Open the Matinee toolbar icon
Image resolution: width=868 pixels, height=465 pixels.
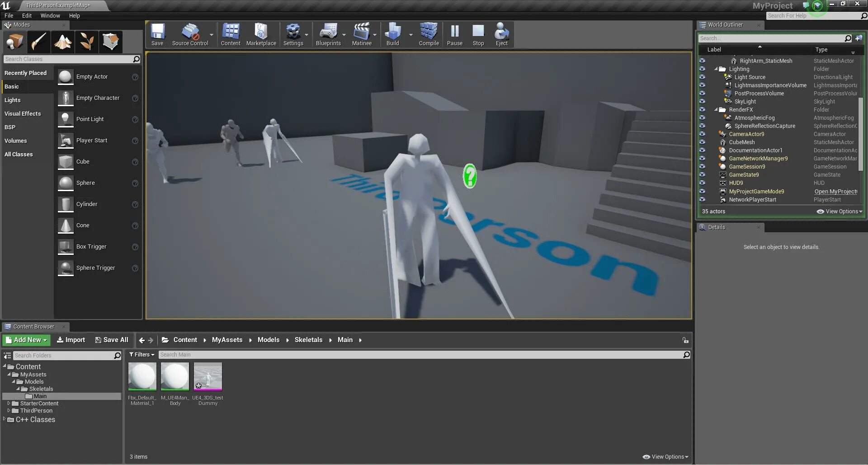pyautogui.click(x=362, y=34)
